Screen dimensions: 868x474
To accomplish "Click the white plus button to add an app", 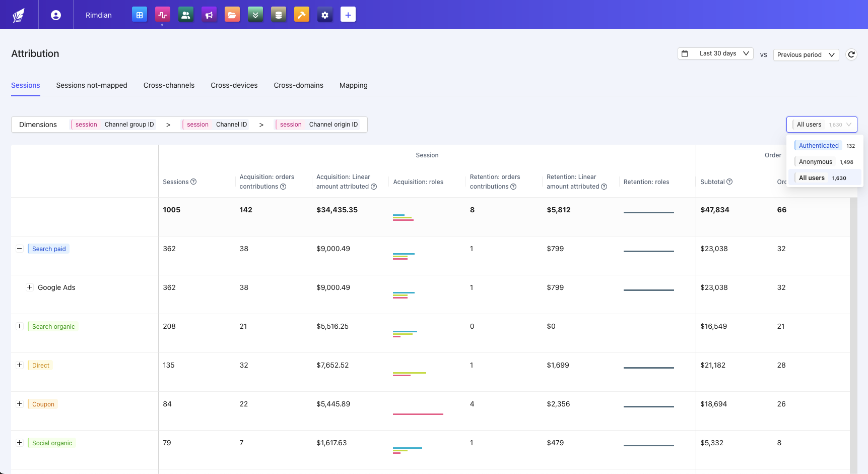I will [348, 15].
